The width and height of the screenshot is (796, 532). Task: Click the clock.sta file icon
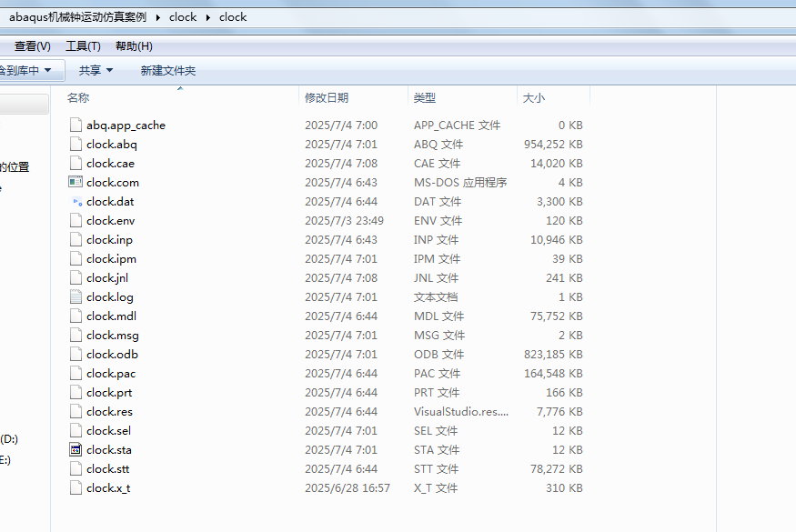pyautogui.click(x=76, y=449)
